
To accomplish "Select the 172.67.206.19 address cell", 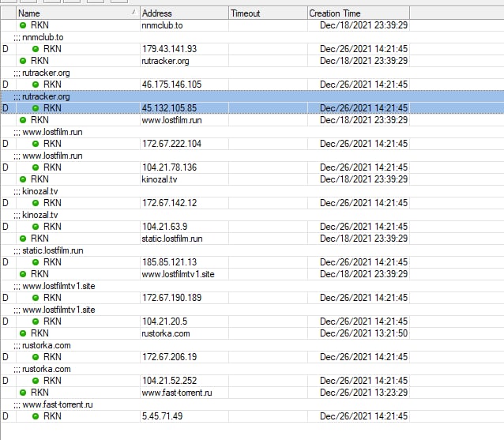I will [184, 357].
